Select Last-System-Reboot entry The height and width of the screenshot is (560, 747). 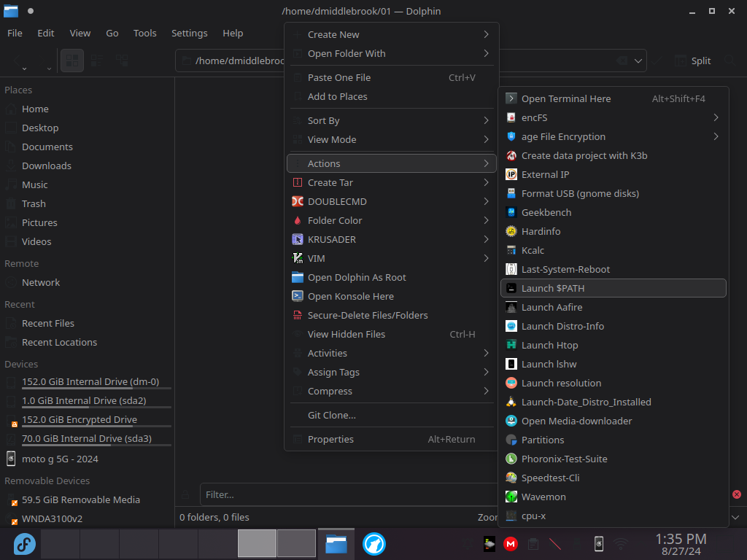point(613,270)
